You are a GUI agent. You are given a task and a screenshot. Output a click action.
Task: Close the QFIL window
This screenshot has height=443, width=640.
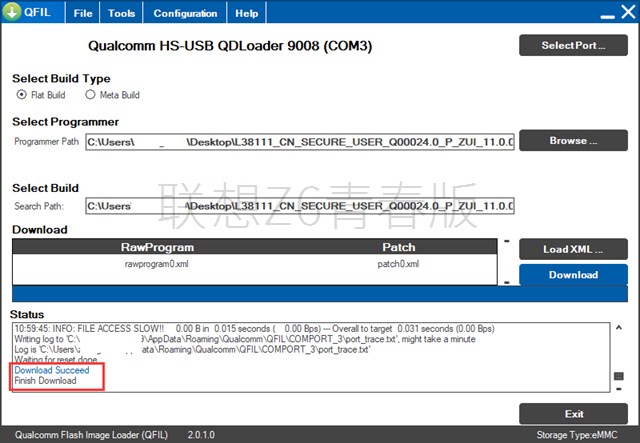pyautogui.click(x=629, y=12)
